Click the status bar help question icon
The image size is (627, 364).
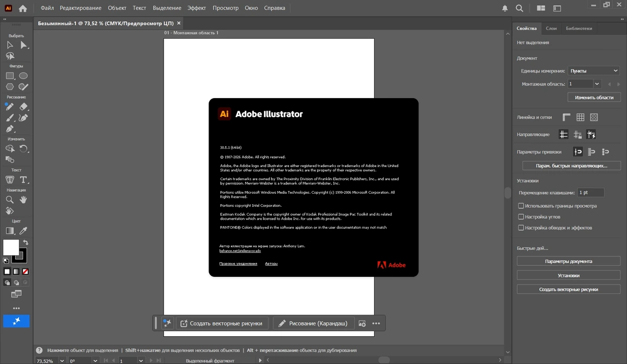[39, 350]
